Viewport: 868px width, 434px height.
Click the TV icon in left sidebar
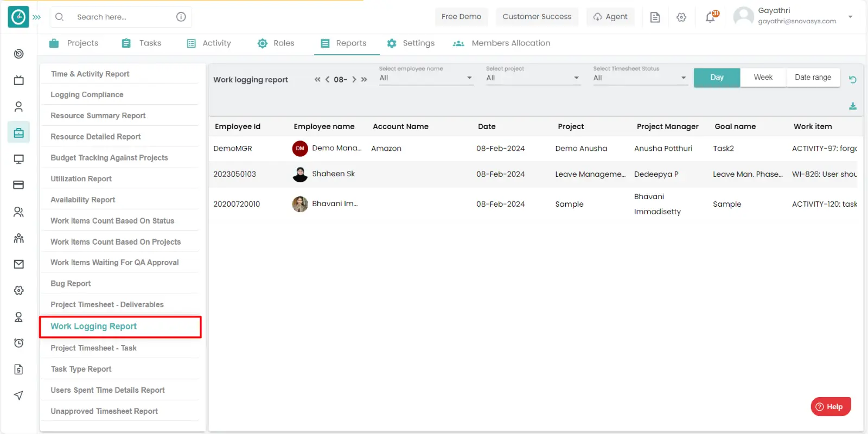tap(18, 80)
